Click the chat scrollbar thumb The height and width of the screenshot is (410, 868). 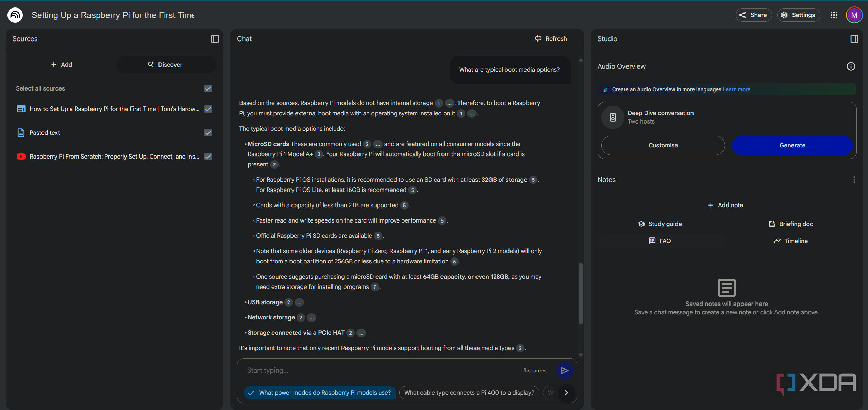coord(581,293)
